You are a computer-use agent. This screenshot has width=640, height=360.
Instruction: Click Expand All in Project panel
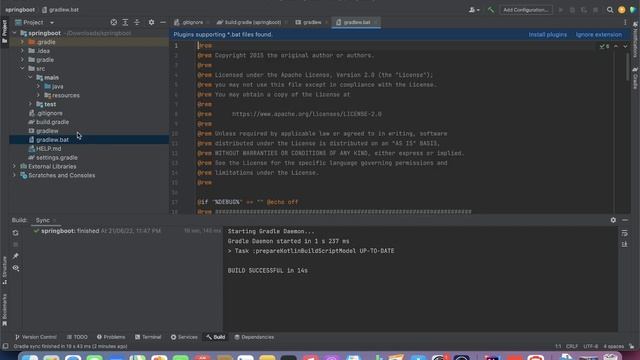(125, 22)
